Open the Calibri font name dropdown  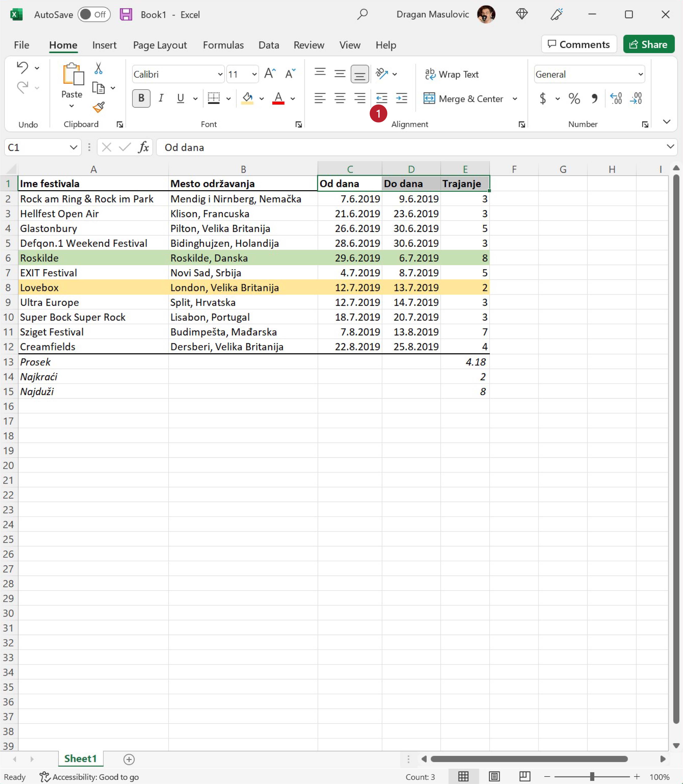220,74
